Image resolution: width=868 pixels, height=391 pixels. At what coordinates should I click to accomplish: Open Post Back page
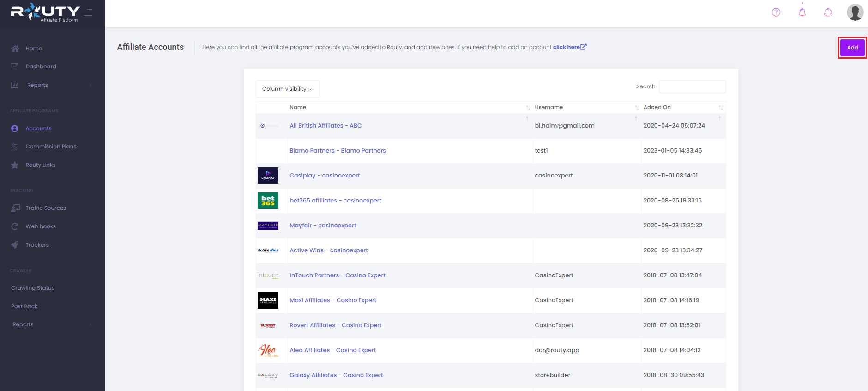[24, 306]
